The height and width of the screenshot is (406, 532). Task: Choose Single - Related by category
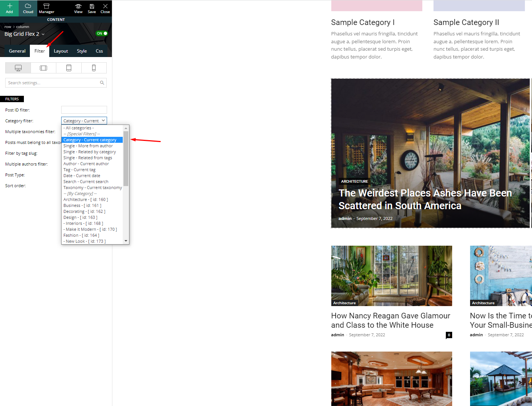pyautogui.click(x=92, y=152)
